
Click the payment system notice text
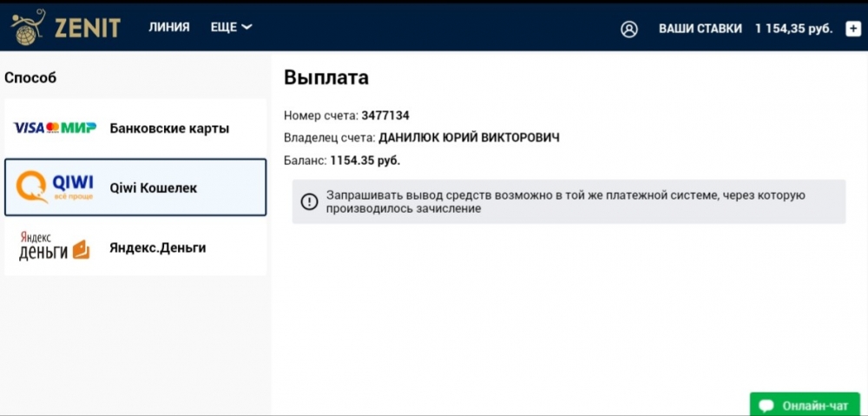[566, 201]
